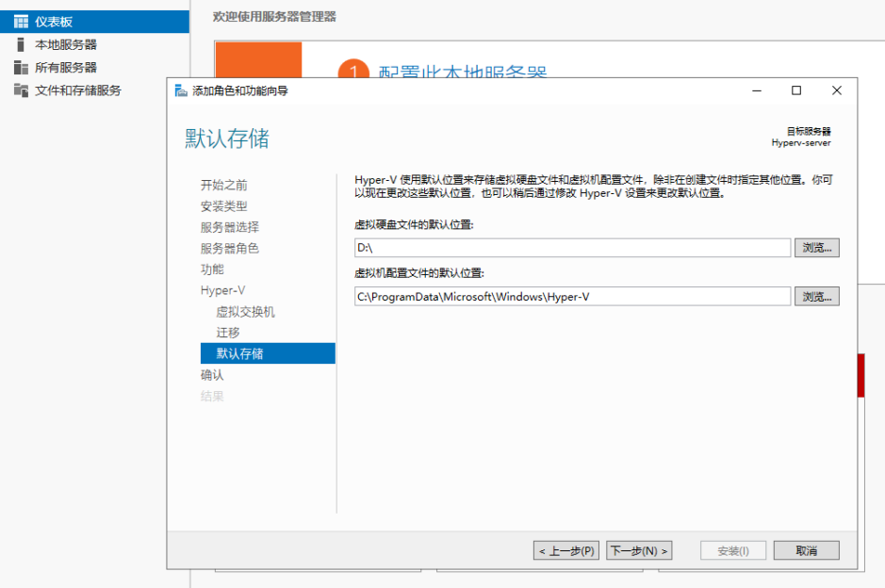Image resolution: width=885 pixels, height=588 pixels.
Task: Click the 仪表板 dashboard icon in sidebar
Action: tap(21, 22)
